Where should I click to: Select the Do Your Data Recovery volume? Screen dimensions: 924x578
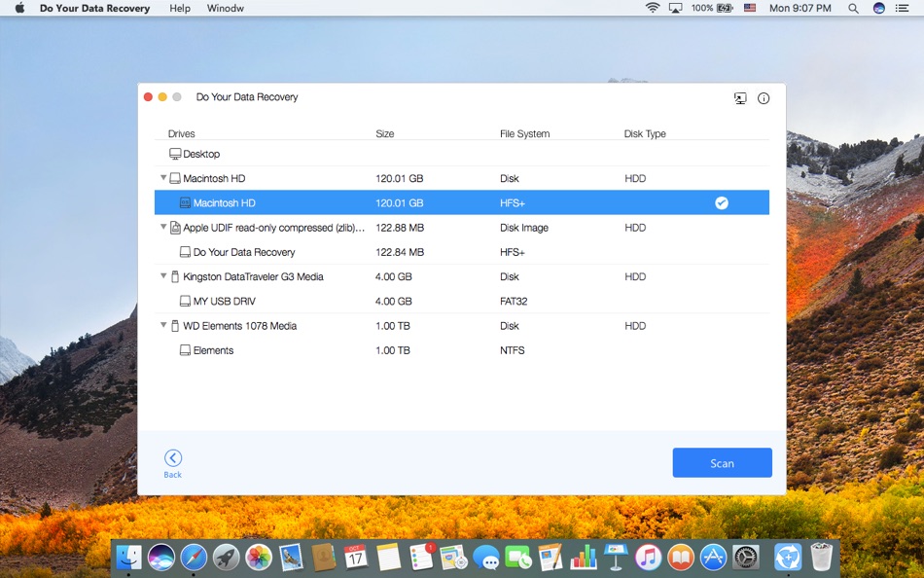pyautogui.click(x=461, y=252)
